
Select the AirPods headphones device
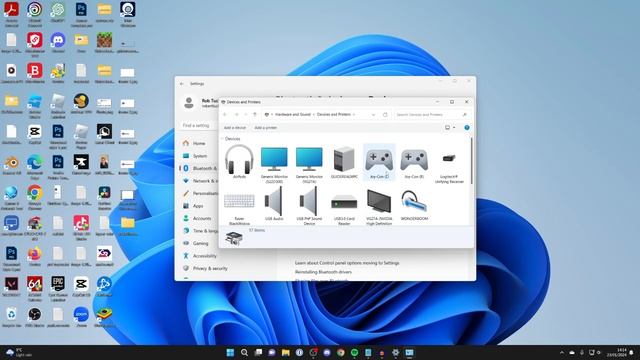[x=239, y=162]
